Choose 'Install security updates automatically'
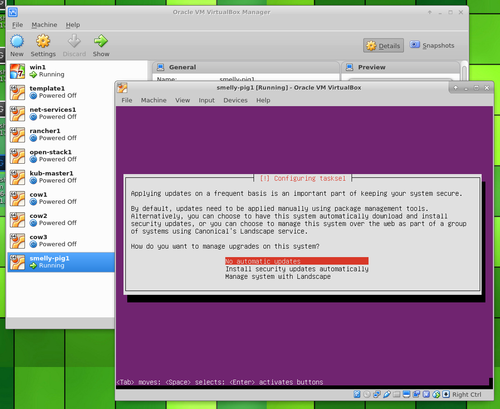The height and width of the screenshot is (409, 500). click(x=297, y=269)
